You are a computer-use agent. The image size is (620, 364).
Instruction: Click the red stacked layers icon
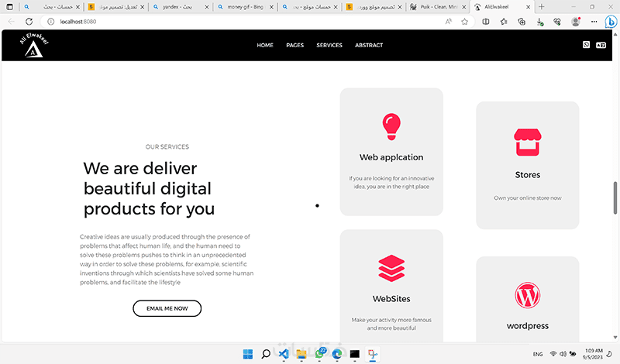[391, 268]
